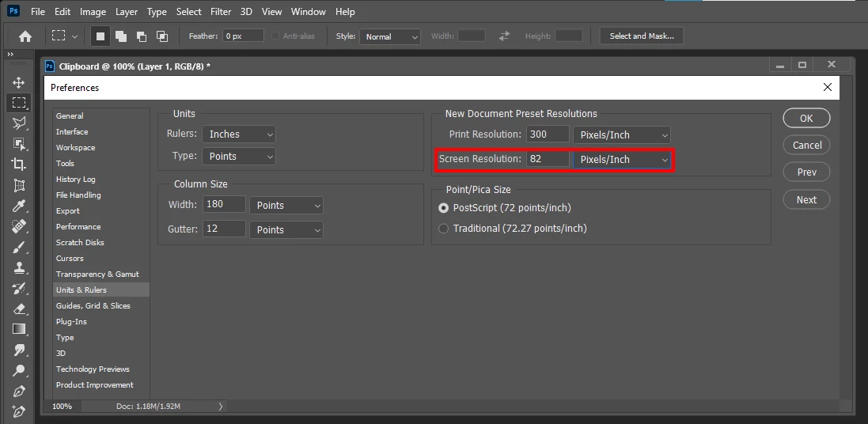Image resolution: width=868 pixels, height=424 pixels.
Task: Go to Transparency & Gamut category
Action: [97, 274]
